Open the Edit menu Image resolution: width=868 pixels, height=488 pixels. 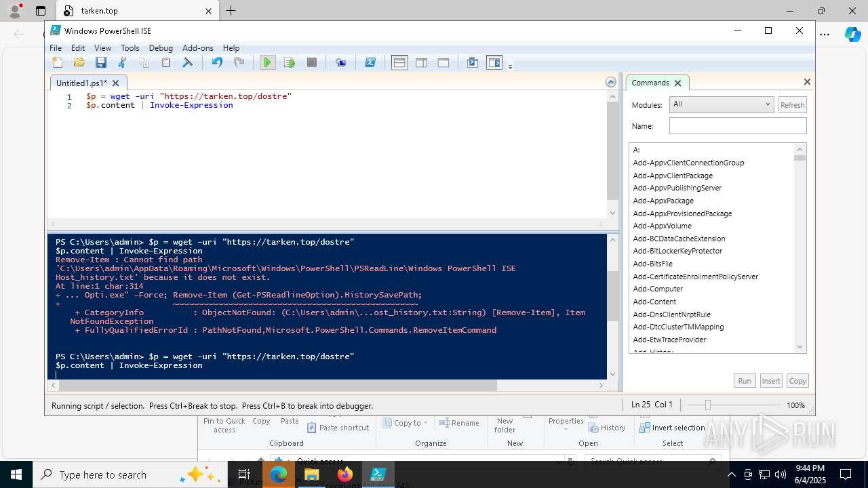click(x=78, y=48)
